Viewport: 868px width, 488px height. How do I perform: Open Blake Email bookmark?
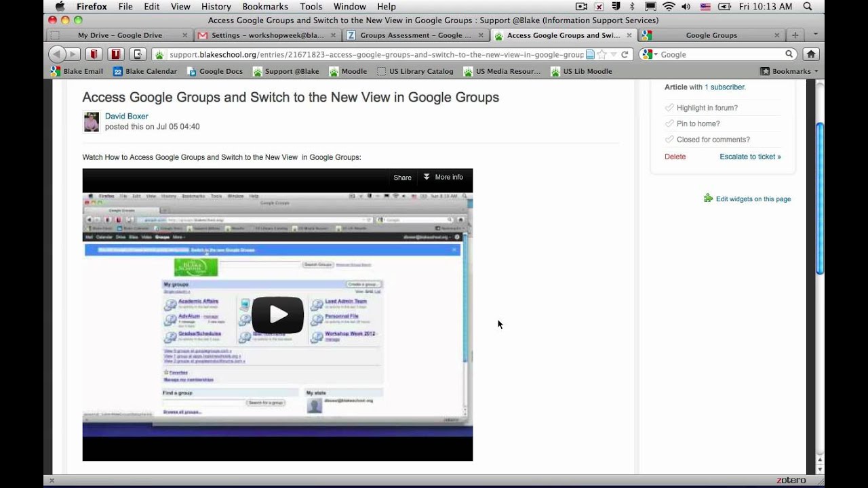[x=77, y=71]
